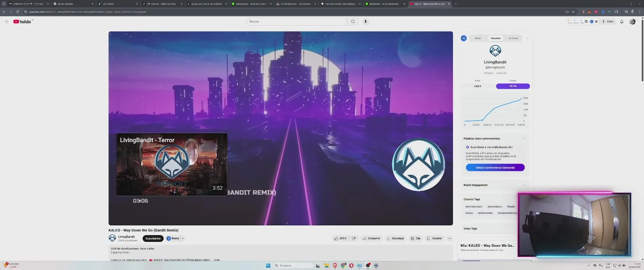The image size is (644, 270).
Task: Expand the Reddit Engagement section
Action: click(x=524, y=185)
